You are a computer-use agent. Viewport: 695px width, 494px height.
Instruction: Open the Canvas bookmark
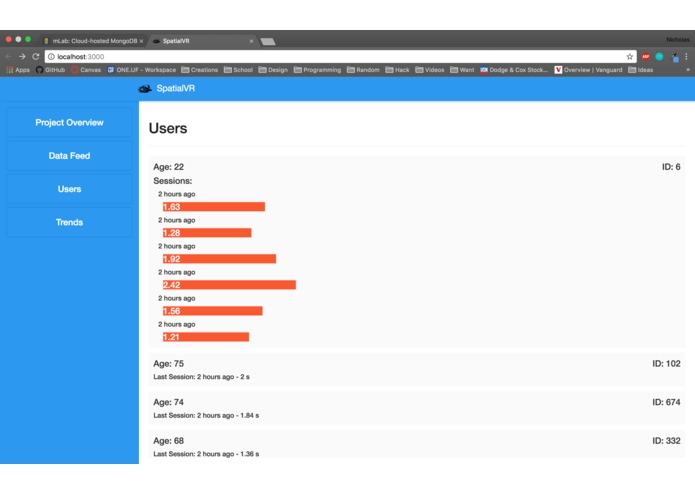(86, 70)
